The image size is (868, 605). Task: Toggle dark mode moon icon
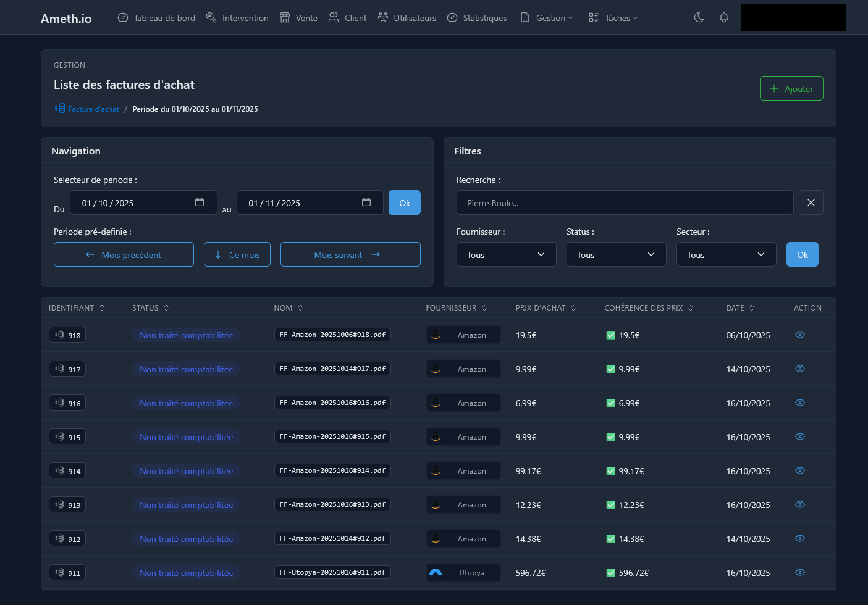tap(699, 17)
